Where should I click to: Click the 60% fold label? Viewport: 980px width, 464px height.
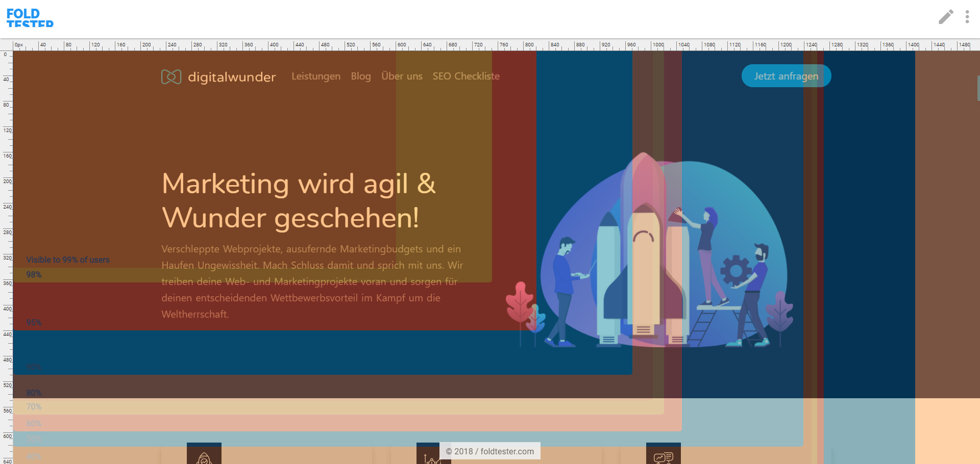click(34, 423)
